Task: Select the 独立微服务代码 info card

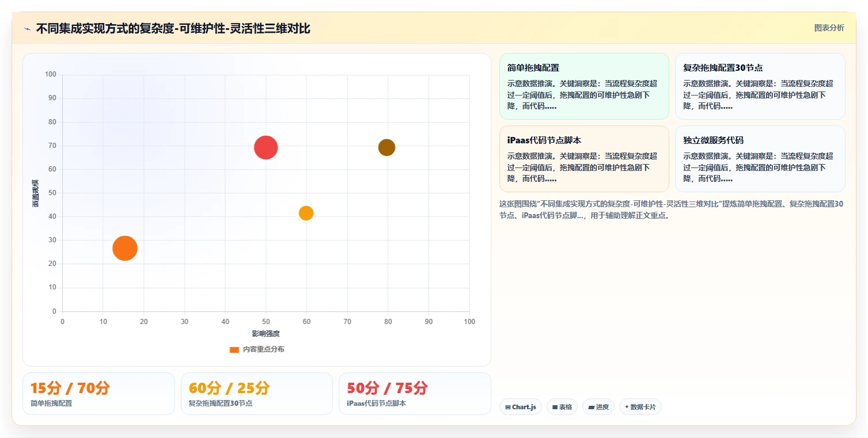Action: (760, 159)
